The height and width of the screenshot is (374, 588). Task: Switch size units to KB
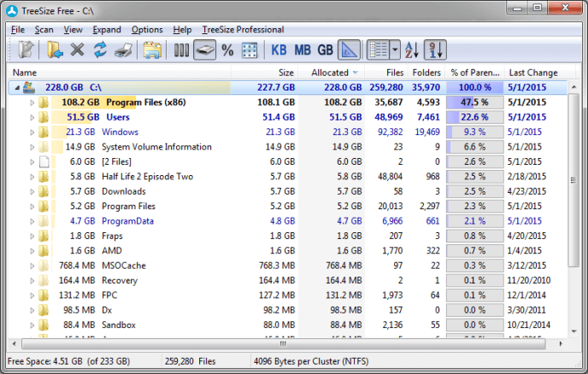[x=279, y=50]
